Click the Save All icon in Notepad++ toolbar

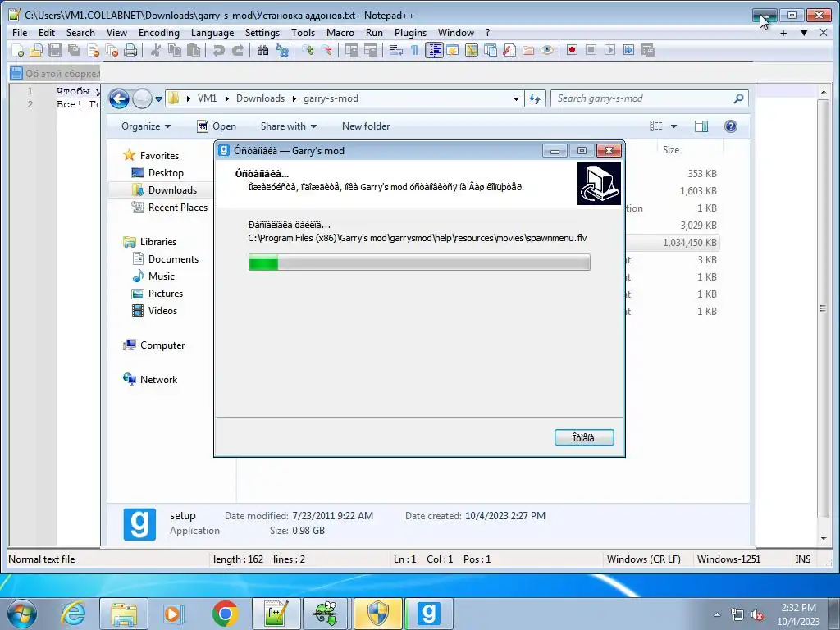73,50
